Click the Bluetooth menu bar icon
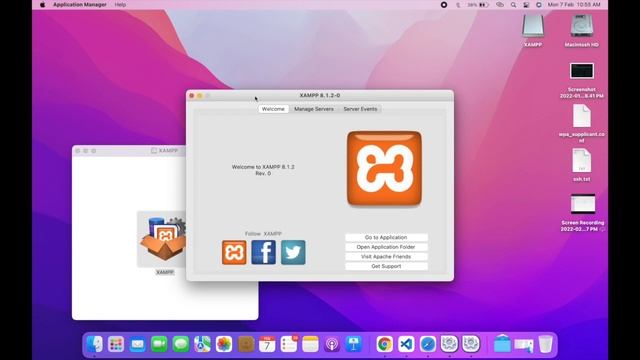The image size is (640, 360). [x=458, y=5]
